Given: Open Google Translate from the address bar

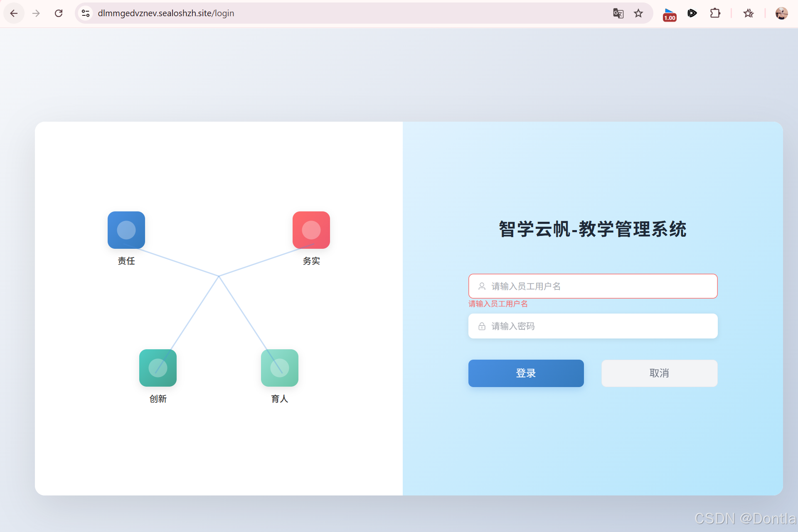Looking at the screenshot, I should 618,13.
